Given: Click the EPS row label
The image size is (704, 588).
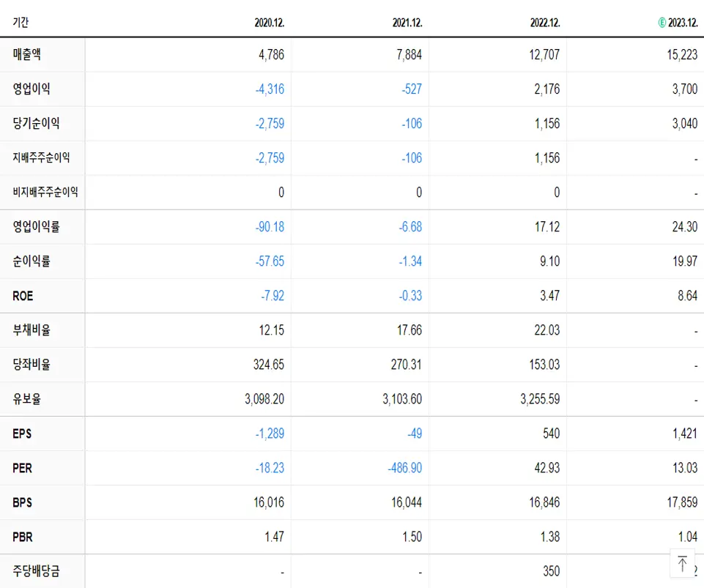Looking at the screenshot, I should point(22,433).
